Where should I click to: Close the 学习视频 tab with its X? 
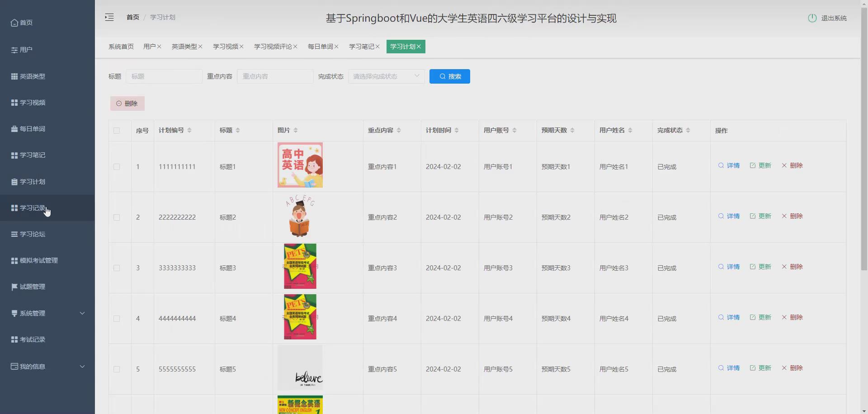(241, 47)
